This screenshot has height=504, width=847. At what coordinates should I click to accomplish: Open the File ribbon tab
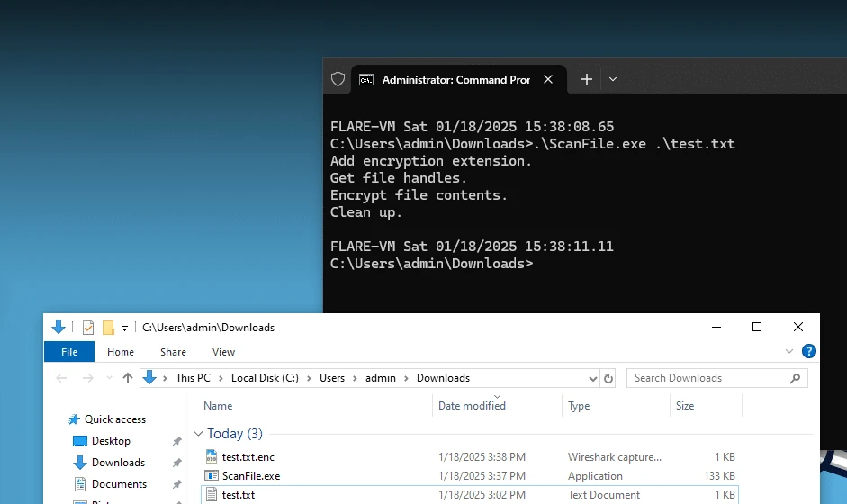tap(69, 352)
